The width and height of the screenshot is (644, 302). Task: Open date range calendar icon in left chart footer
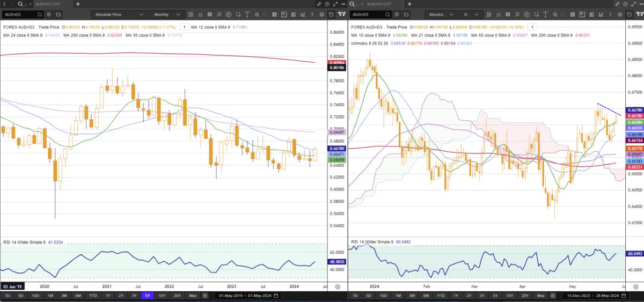[x=276, y=296]
